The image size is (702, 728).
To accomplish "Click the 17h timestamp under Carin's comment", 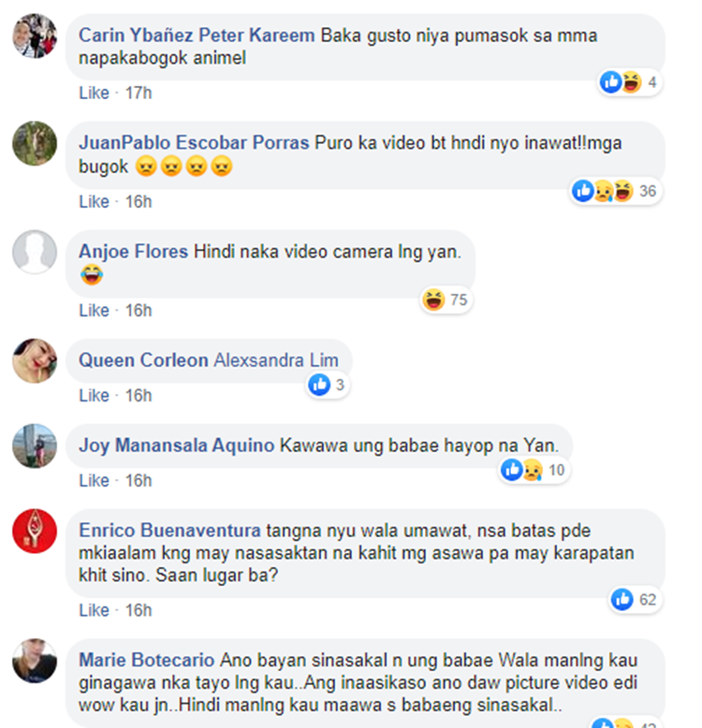I will tap(139, 93).
